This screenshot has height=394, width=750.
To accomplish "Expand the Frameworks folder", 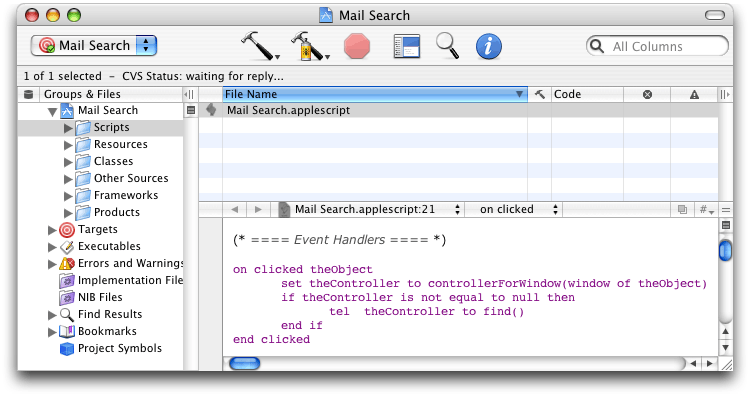I will (68, 196).
